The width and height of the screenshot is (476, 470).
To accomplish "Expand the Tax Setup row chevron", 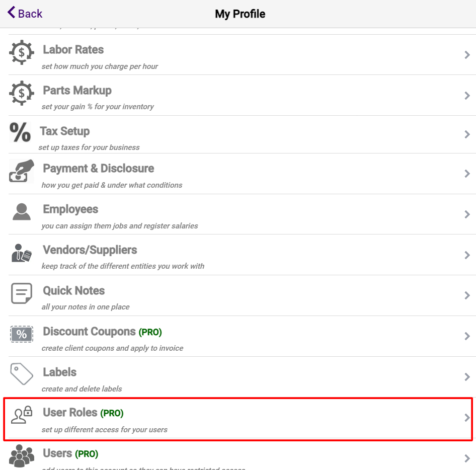I will pos(467,134).
